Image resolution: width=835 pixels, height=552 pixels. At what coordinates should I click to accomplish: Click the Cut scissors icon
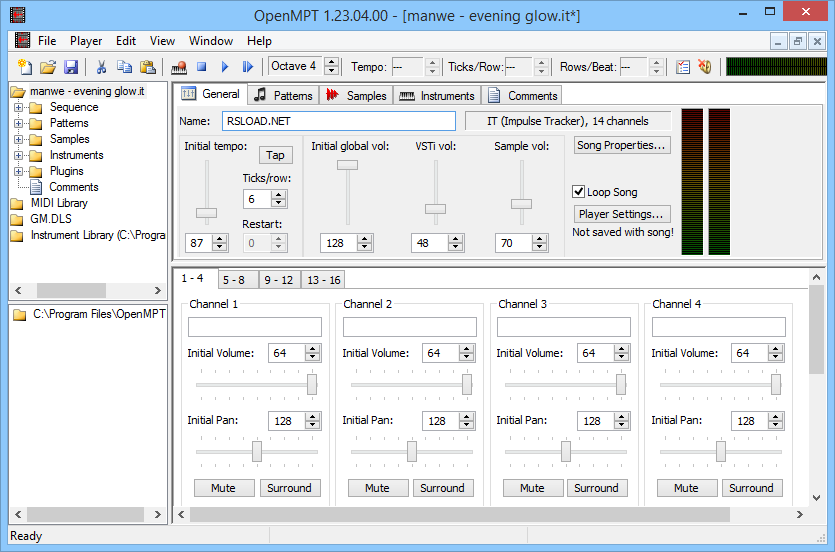(x=101, y=67)
